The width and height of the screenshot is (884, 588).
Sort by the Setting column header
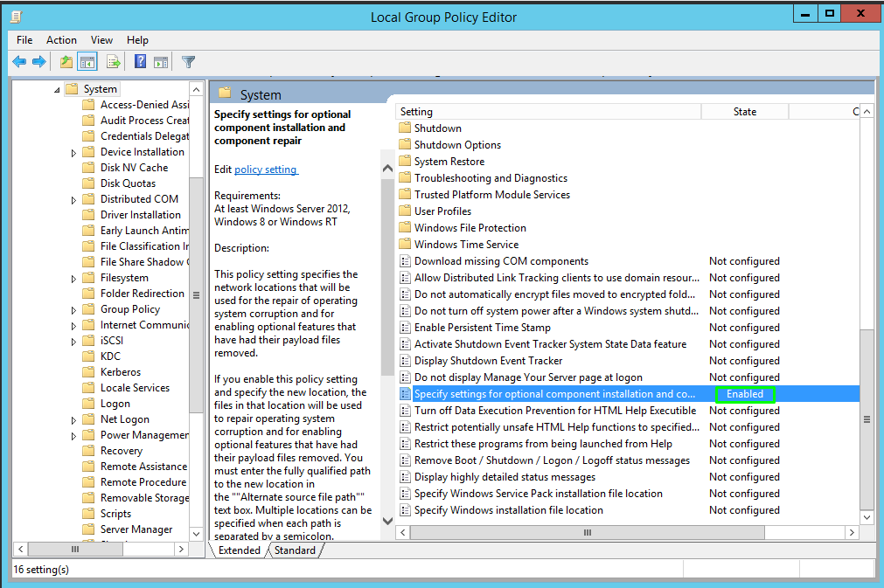tap(548, 112)
